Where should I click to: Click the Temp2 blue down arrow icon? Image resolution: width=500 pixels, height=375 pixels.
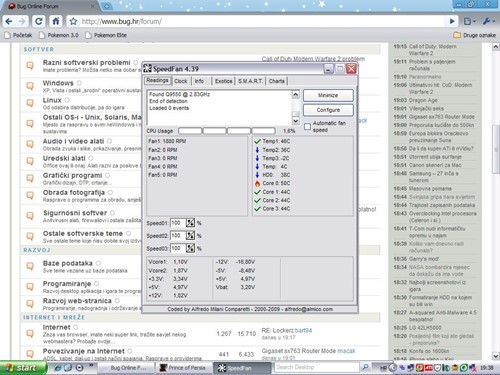tap(257, 150)
